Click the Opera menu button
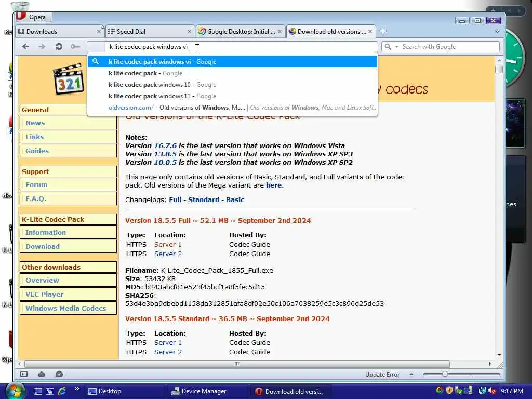Screen dimensions: 532x399 click(33, 17)
